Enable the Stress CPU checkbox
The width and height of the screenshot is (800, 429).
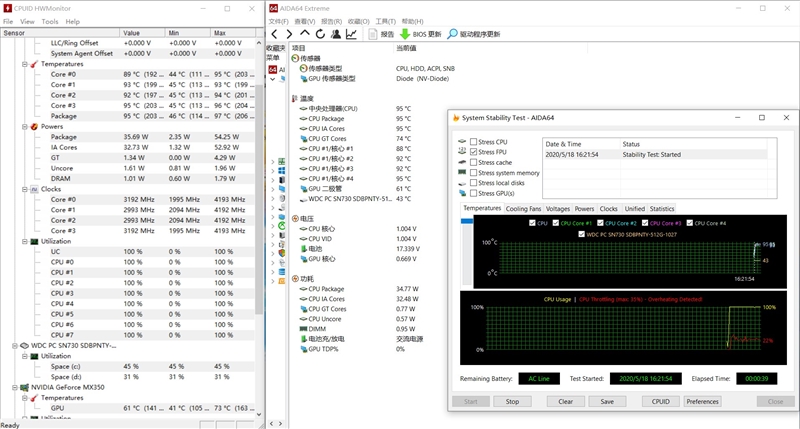(x=473, y=142)
